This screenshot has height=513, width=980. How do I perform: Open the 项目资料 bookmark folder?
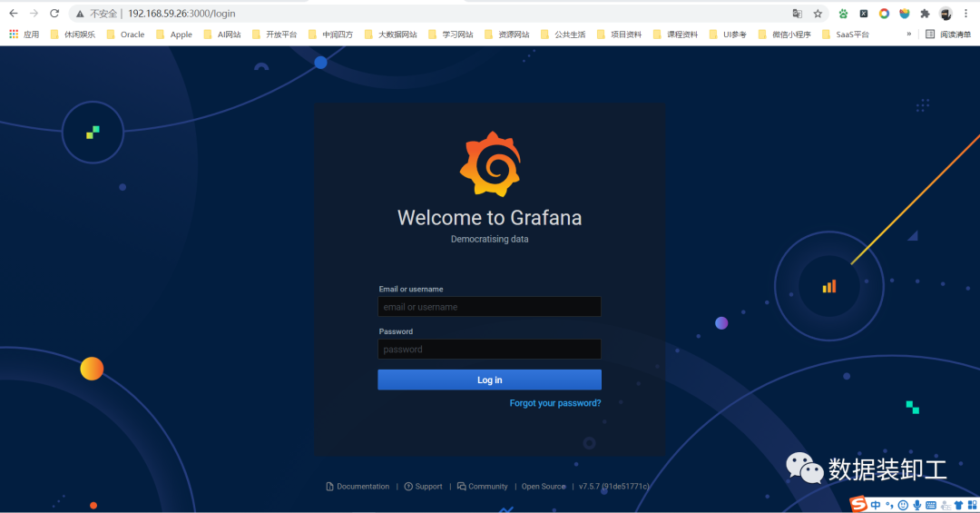tap(619, 35)
